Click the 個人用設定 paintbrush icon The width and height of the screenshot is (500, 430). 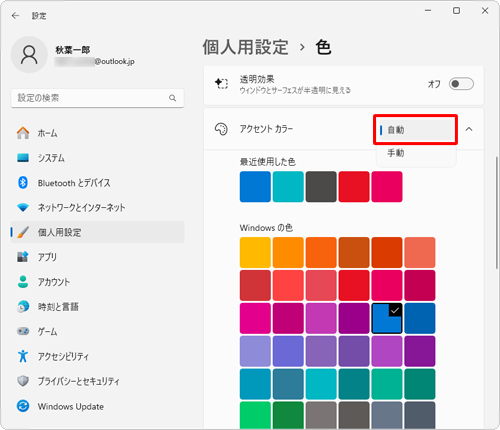pos(23,232)
